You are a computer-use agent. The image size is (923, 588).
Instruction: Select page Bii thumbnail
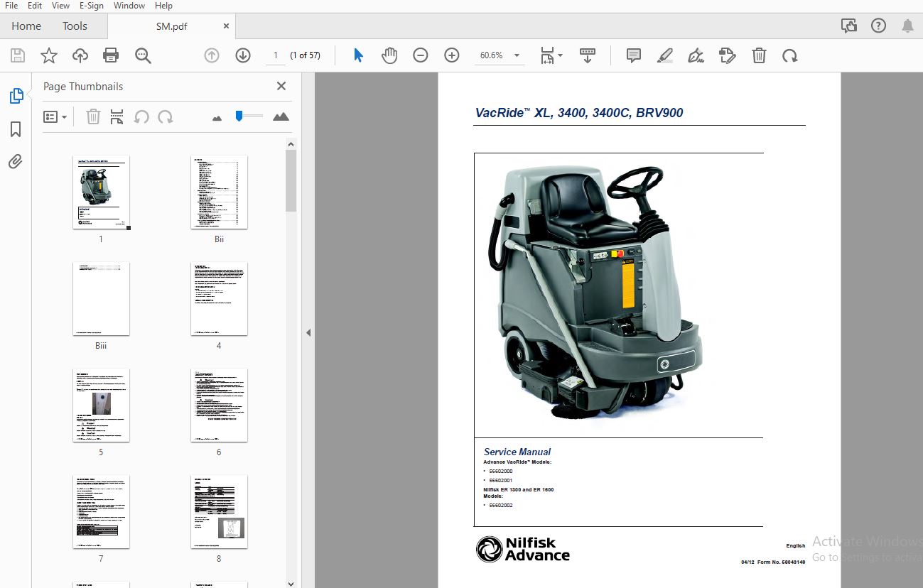click(x=219, y=192)
